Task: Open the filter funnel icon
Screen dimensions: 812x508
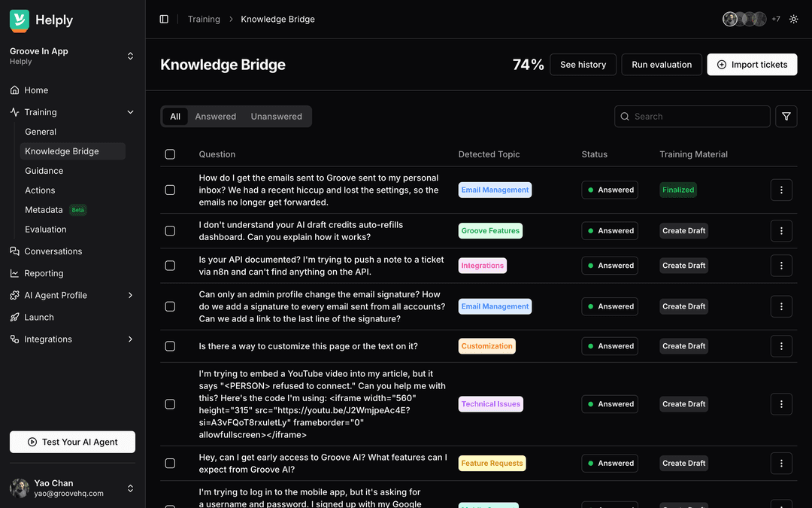Action: [786, 116]
